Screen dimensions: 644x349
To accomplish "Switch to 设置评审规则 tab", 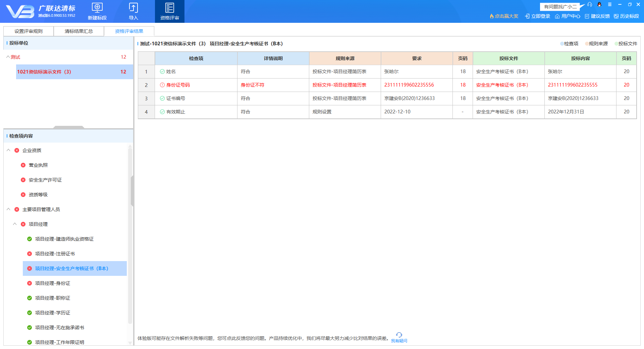I will [29, 31].
